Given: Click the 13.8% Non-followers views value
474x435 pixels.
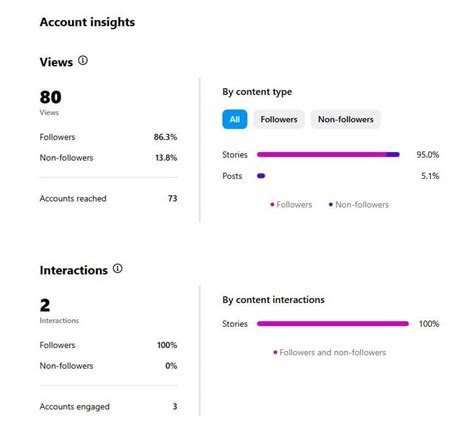Looking at the screenshot, I should (166, 158).
